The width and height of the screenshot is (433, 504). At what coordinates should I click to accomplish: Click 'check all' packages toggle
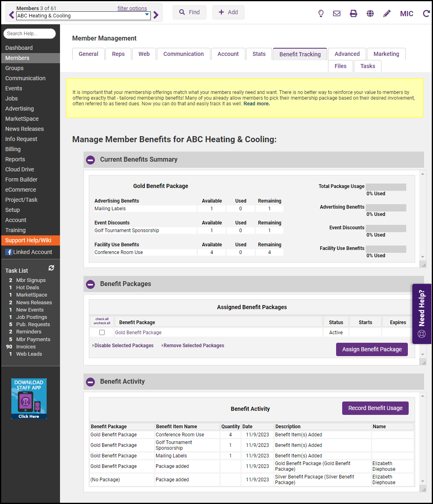[x=102, y=319]
